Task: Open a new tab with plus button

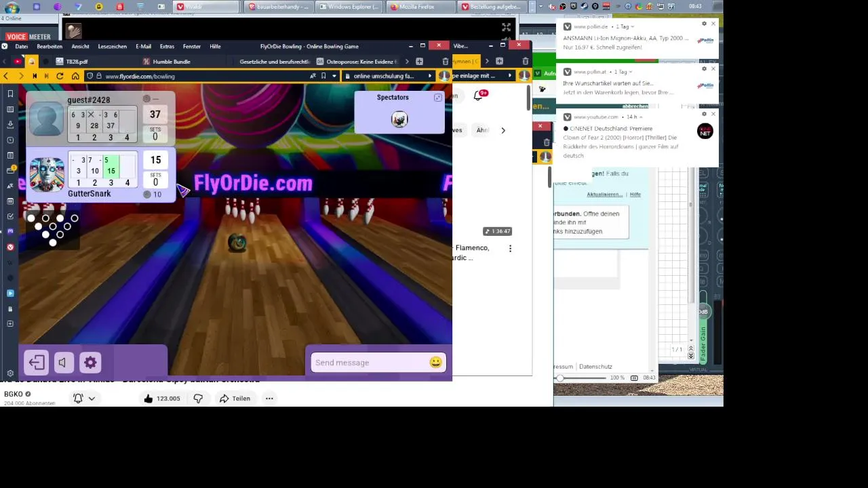Action: pyautogui.click(x=419, y=62)
